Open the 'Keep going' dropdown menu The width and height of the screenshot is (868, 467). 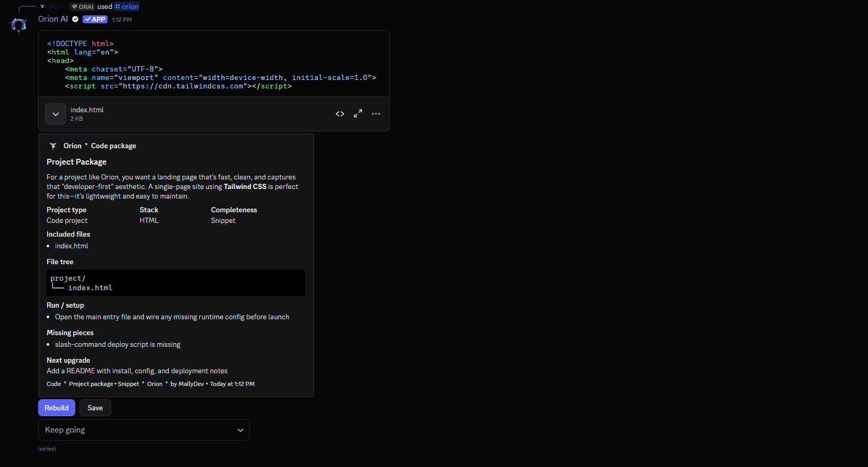[x=144, y=430]
